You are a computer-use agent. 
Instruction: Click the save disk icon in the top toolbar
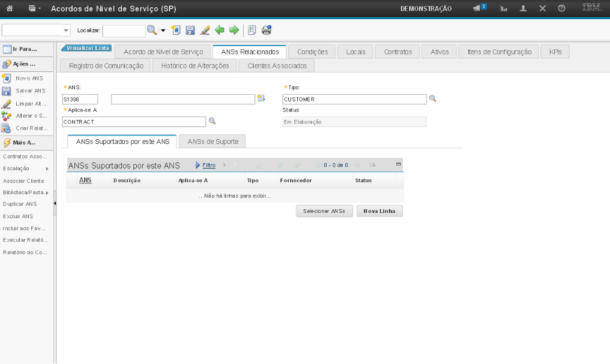click(190, 30)
